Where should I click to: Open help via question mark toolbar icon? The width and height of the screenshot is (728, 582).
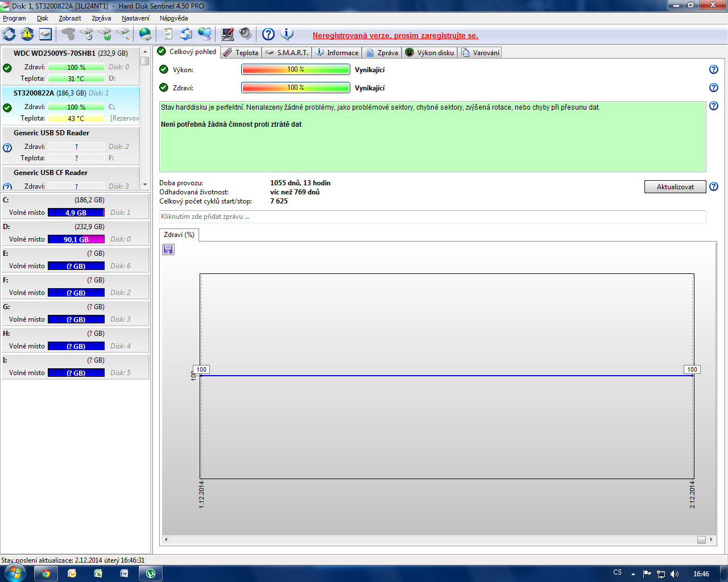(x=268, y=34)
